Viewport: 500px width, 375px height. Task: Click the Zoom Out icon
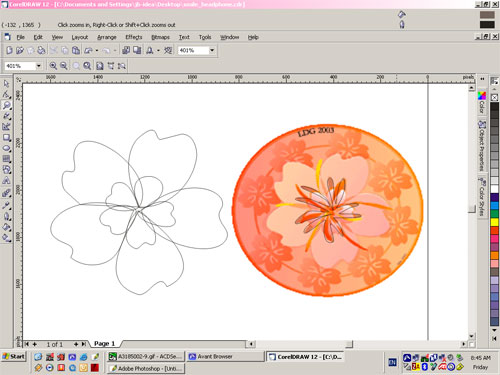pos(64,66)
